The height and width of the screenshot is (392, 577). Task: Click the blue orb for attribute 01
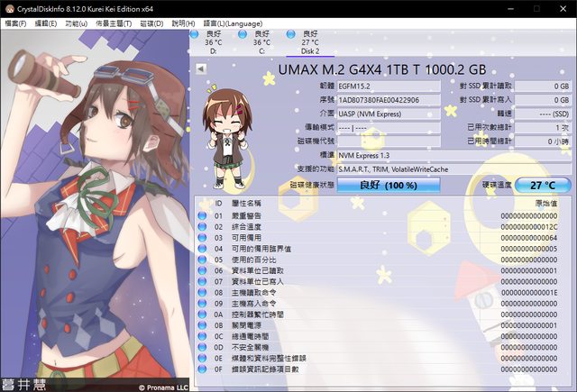[x=202, y=216]
